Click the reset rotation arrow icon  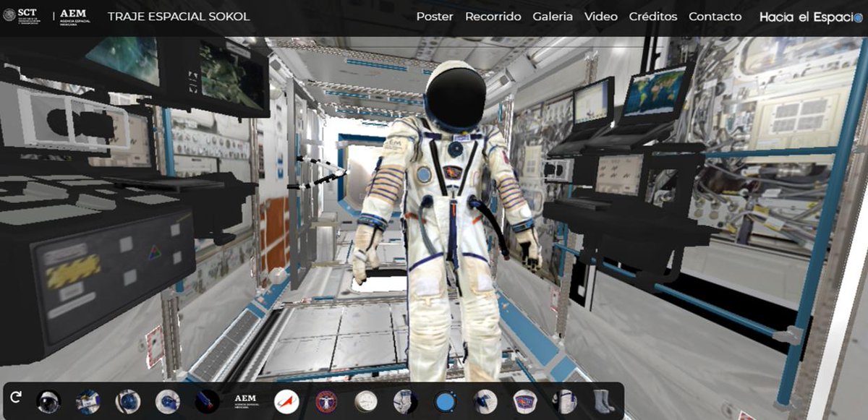pyautogui.click(x=16, y=398)
